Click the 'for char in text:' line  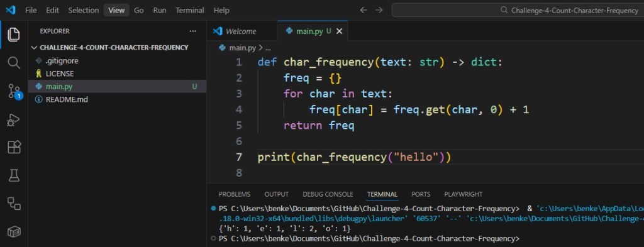click(338, 94)
